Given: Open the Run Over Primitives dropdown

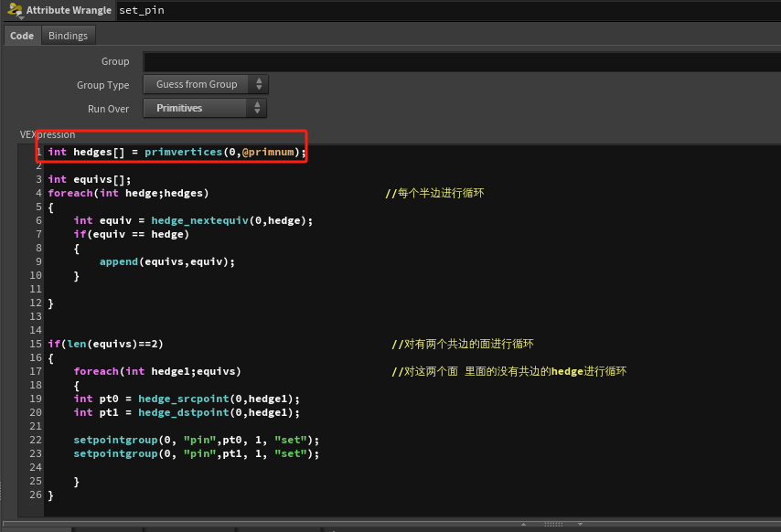Looking at the screenshot, I should click(x=205, y=108).
